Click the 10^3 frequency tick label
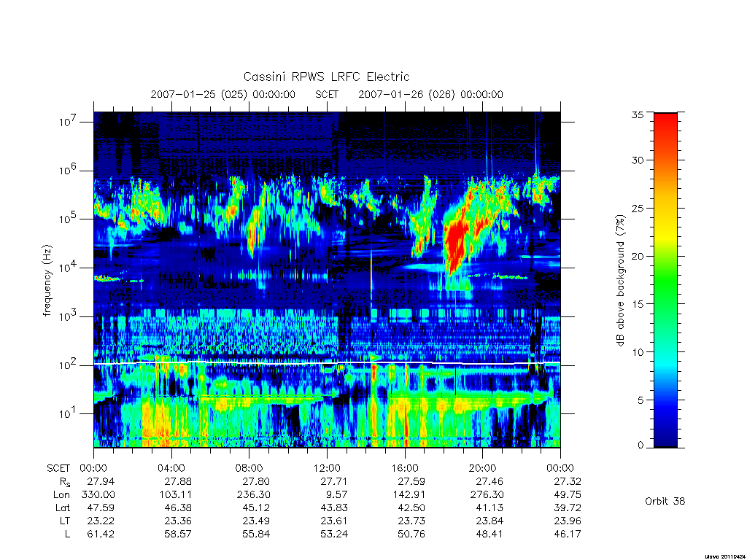The height and width of the screenshot is (560, 747). point(68,316)
